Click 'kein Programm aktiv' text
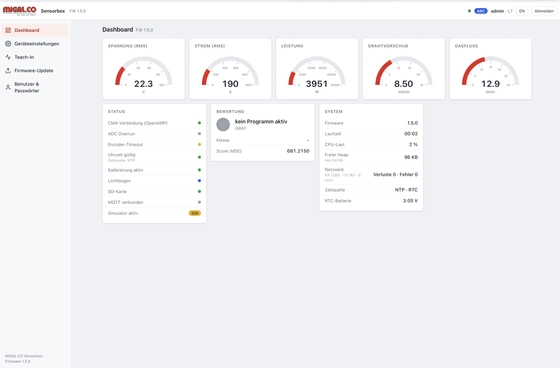Viewport: 560px width, 368px height. [x=261, y=121]
